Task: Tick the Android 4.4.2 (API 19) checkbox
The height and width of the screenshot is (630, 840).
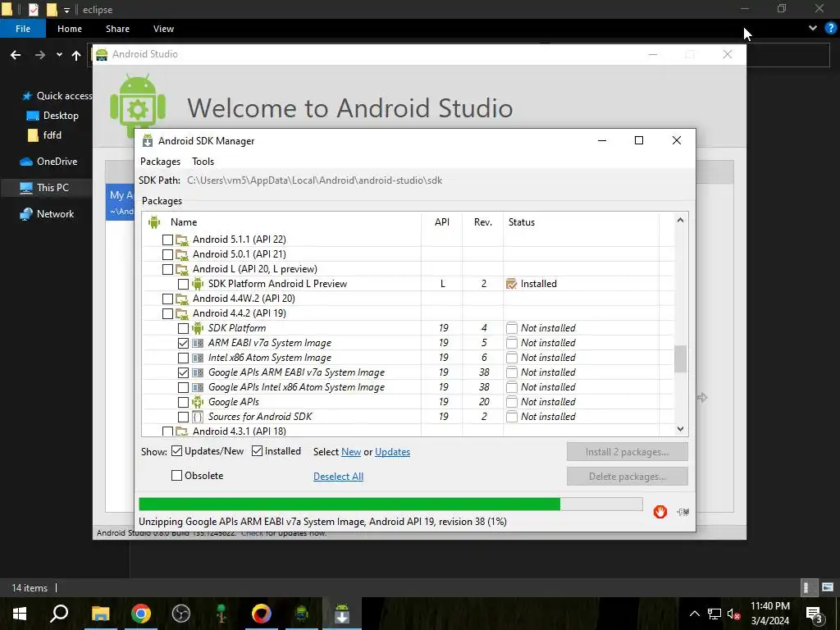Action: (x=167, y=313)
